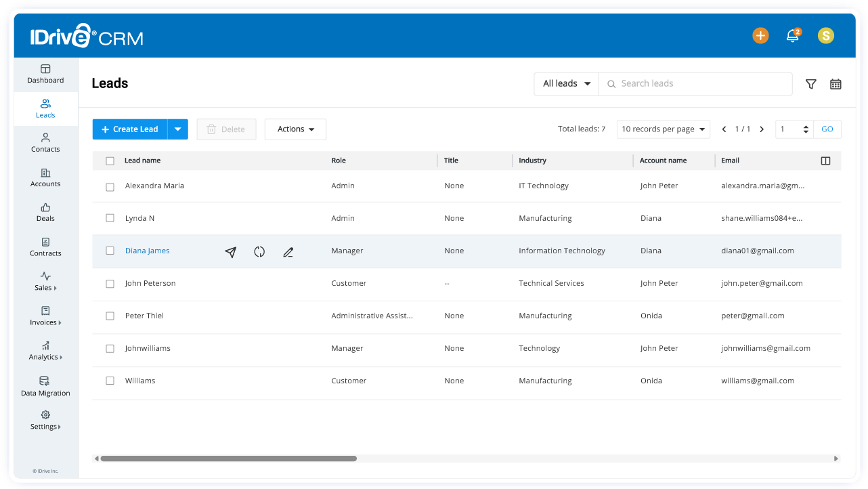The width and height of the screenshot is (868, 489).
Task: Tick the checkbox for Alexandra Maria
Action: (110, 186)
